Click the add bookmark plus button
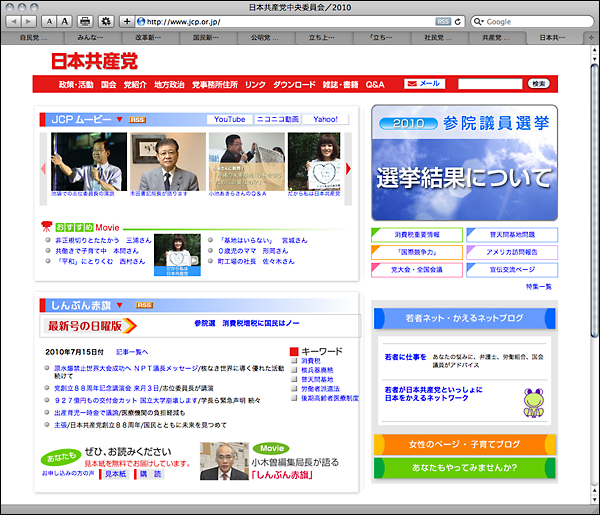600x515 pixels. tap(126, 21)
